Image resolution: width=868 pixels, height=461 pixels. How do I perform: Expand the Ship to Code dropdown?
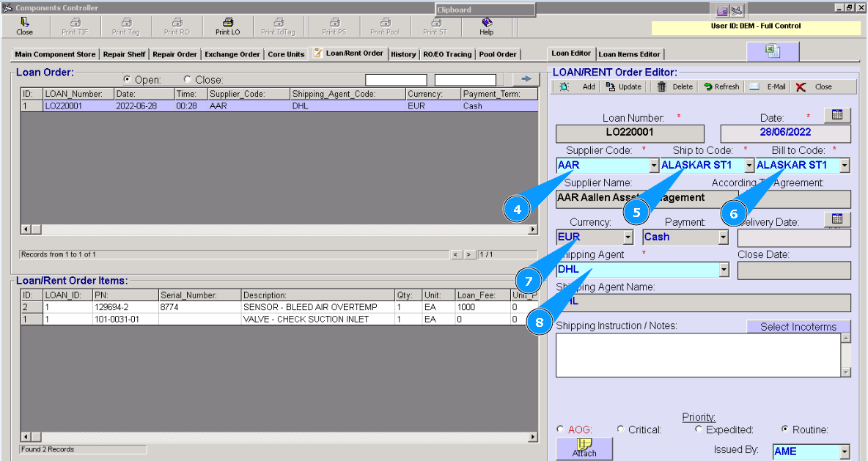click(x=749, y=165)
